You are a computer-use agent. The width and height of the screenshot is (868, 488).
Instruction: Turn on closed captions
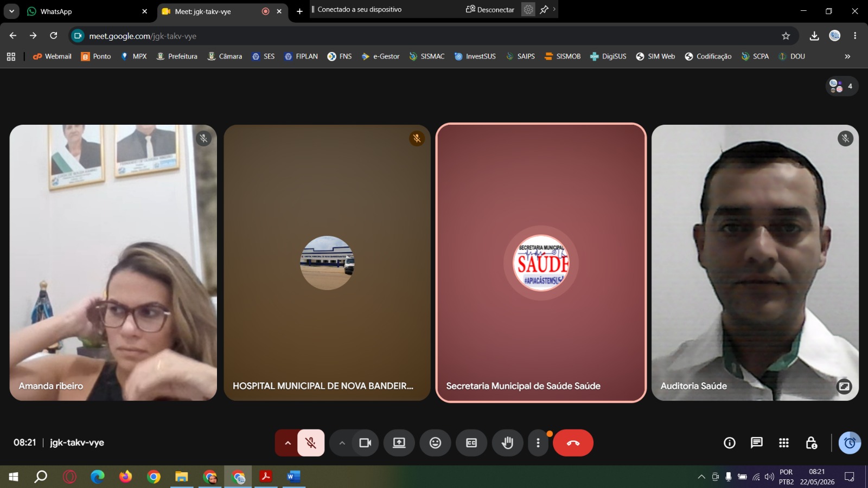[471, 443]
